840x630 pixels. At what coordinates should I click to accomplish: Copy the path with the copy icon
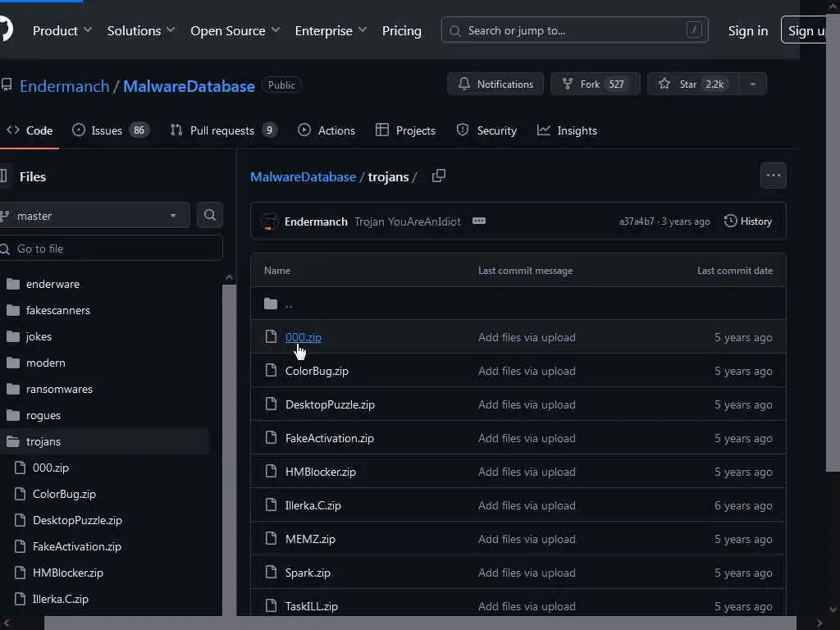pos(439,176)
